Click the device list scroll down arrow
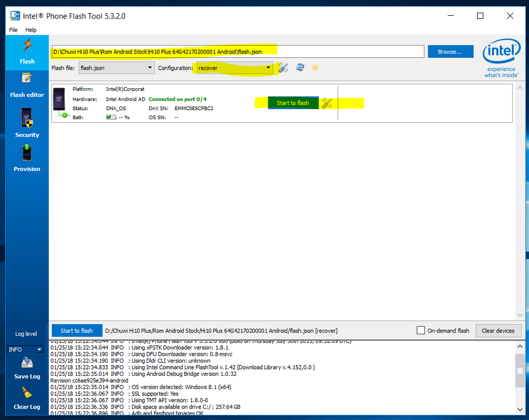Image resolution: width=529 pixels, height=420 pixels. (x=520, y=315)
